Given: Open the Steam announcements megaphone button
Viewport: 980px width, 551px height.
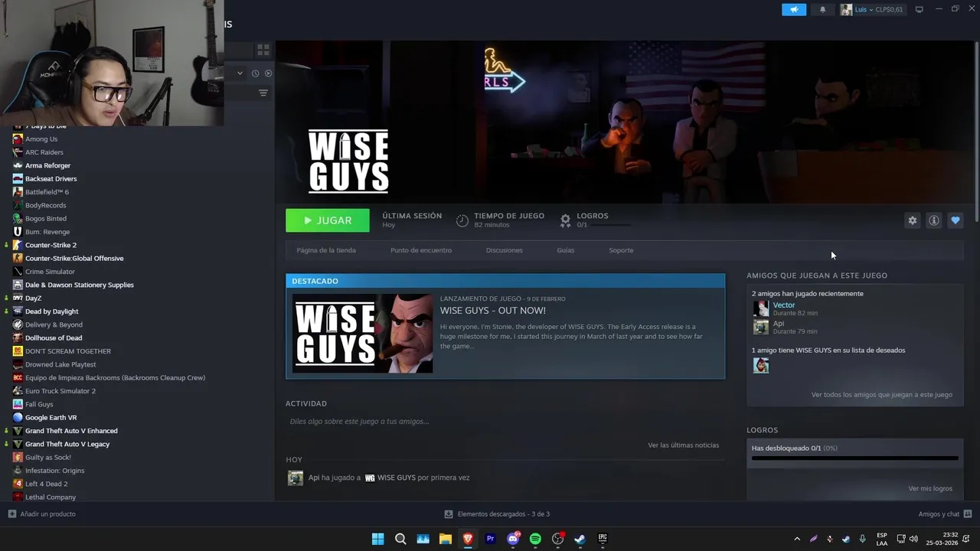Looking at the screenshot, I should click(794, 9).
